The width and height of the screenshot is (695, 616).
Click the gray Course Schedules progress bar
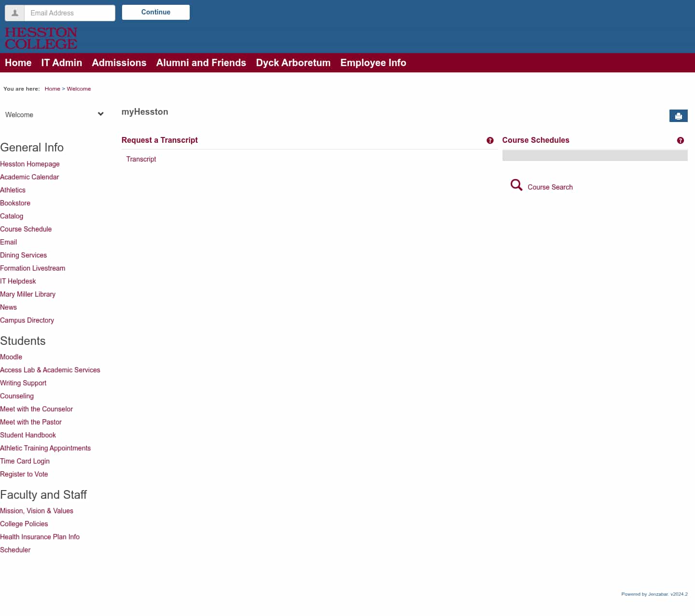(x=595, y=155)
